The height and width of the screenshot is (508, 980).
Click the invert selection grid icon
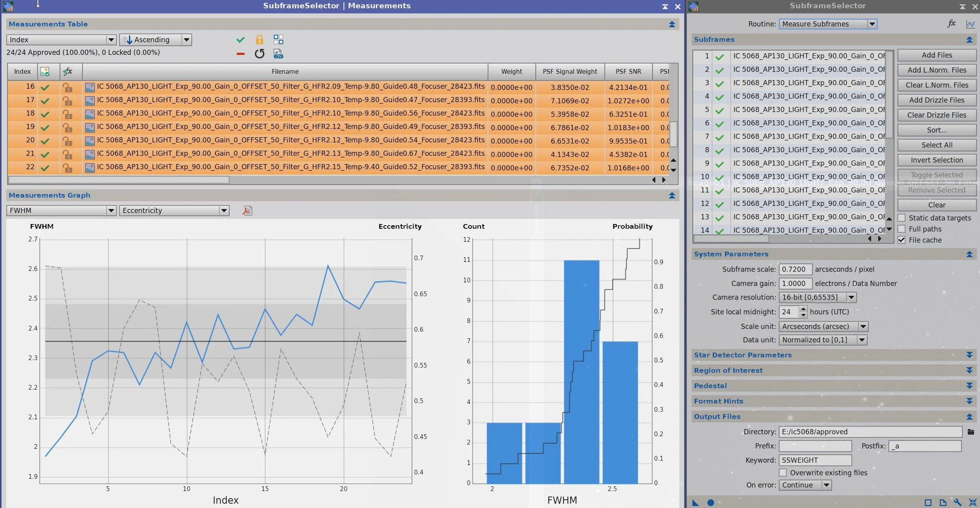coord(278,39)
